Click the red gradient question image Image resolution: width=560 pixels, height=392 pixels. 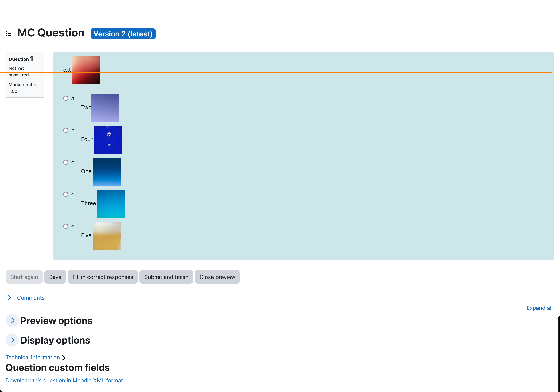86,70
